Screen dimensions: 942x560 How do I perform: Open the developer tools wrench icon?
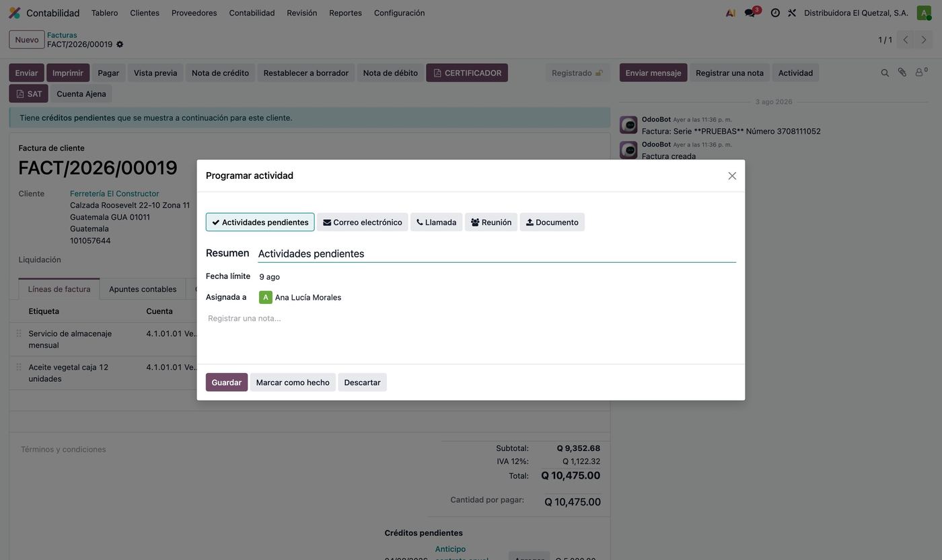(x=792, y=13)
